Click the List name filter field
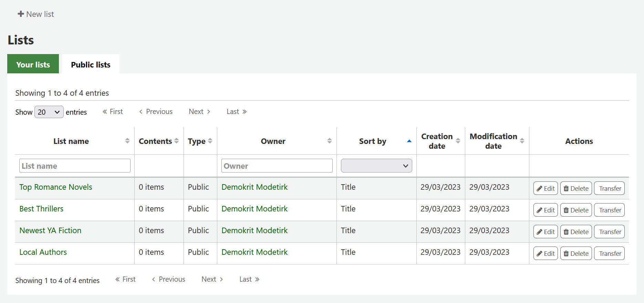The width and height of the screenshot is (644, 303). point(75,166)
